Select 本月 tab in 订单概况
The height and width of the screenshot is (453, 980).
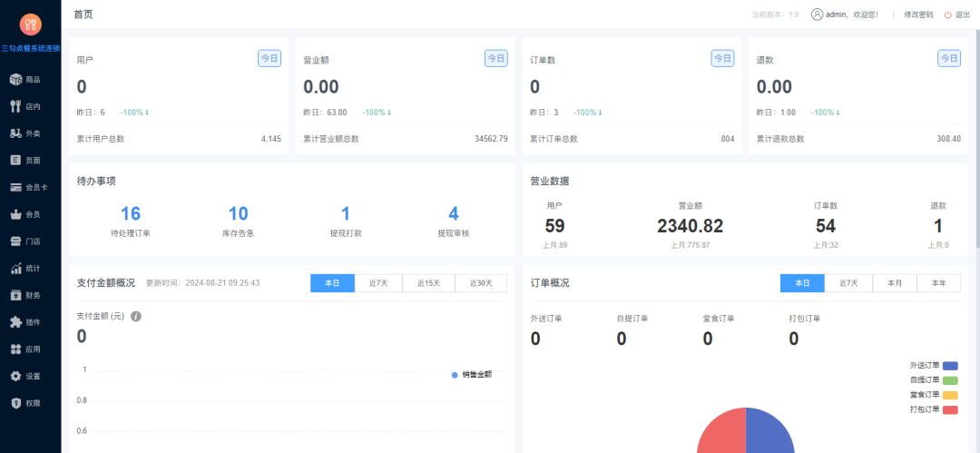click(895, 283)
